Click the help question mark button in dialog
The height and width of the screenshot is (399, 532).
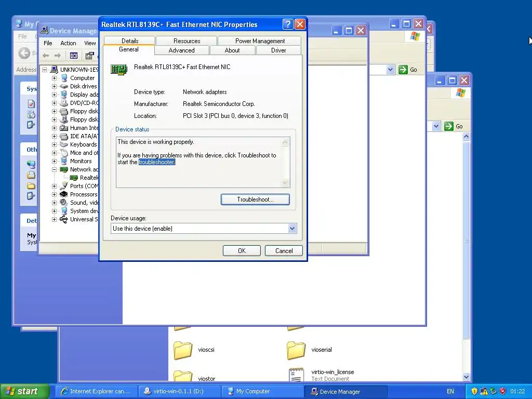[288, 24]
